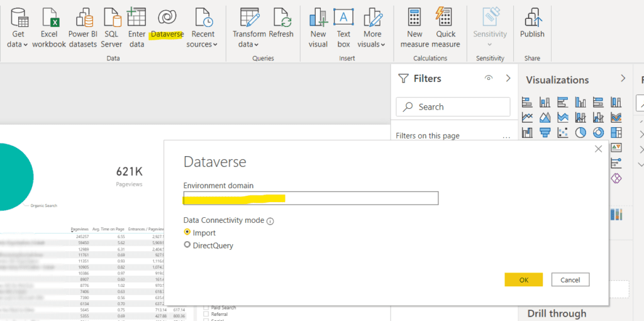This screenshot has height=321, width=644.
Task: Select Line and stacked column chart visual
Action: [580, 118]
